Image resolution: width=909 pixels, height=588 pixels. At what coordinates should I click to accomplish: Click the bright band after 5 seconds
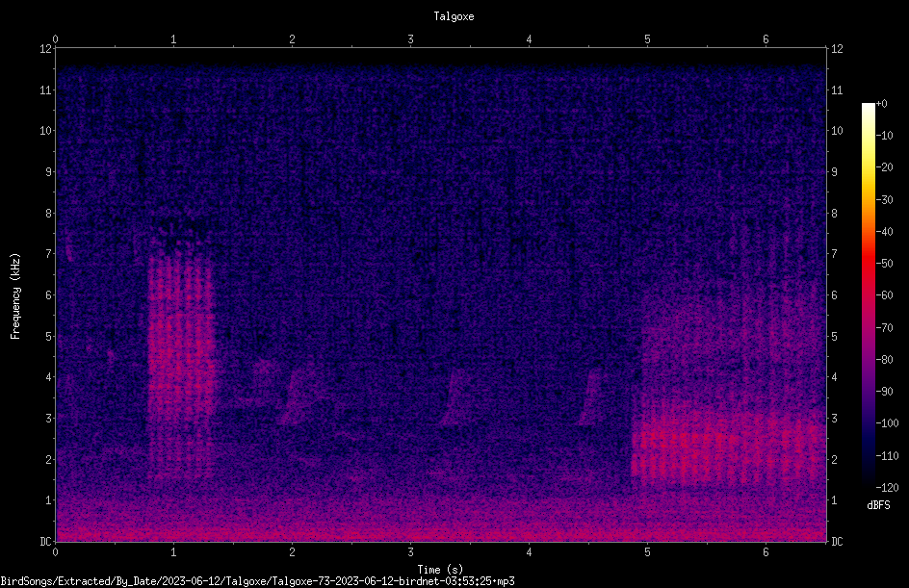point(728,449)
